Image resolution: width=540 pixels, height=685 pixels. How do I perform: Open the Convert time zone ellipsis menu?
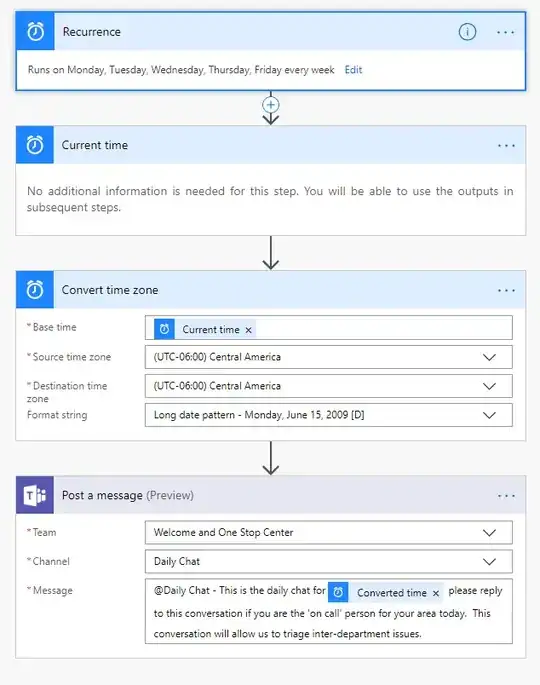pos(506,291)
